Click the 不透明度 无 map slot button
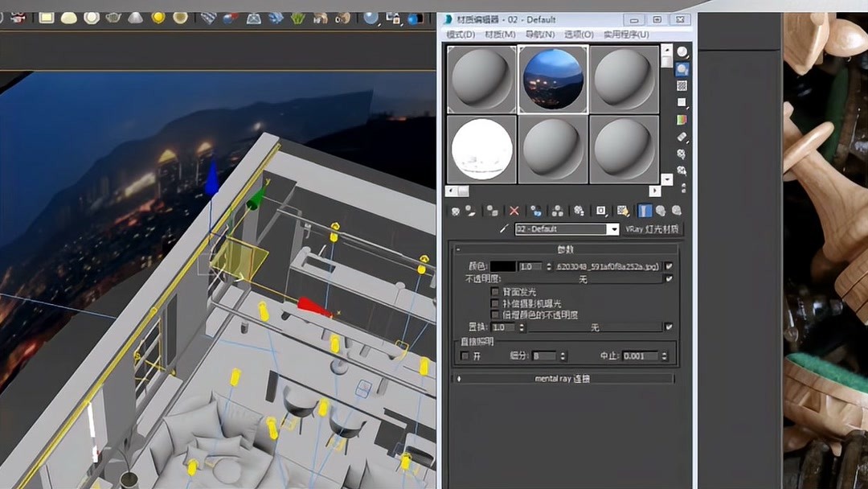Screen dimensions: 868x489 [583, 278]
